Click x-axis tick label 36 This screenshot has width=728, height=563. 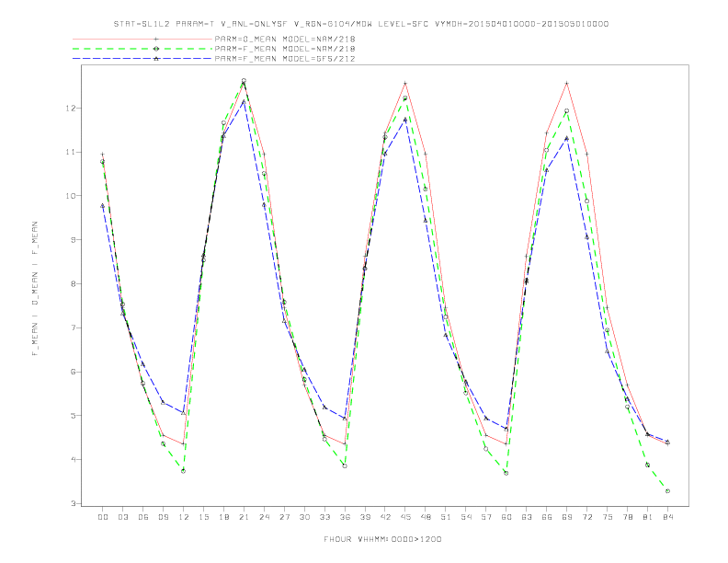(x=345, y=517)
